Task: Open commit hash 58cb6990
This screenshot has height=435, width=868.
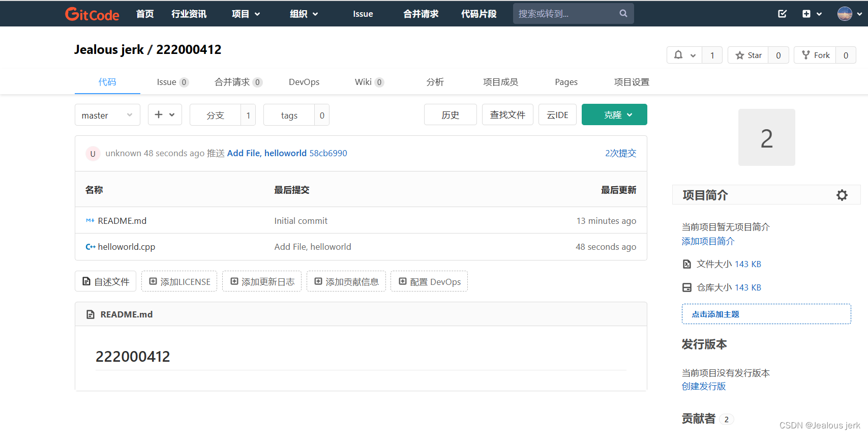Action: click(x=328, y=153)
